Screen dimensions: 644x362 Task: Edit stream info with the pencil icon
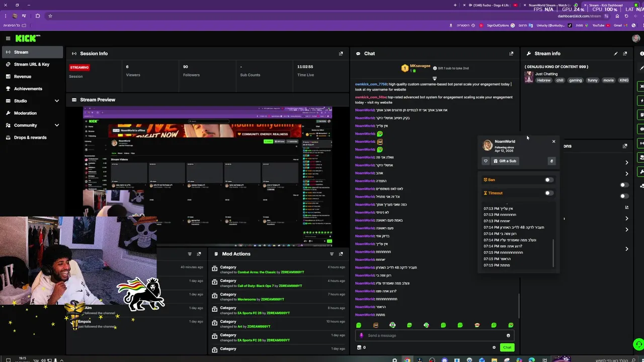coord(616,53)
